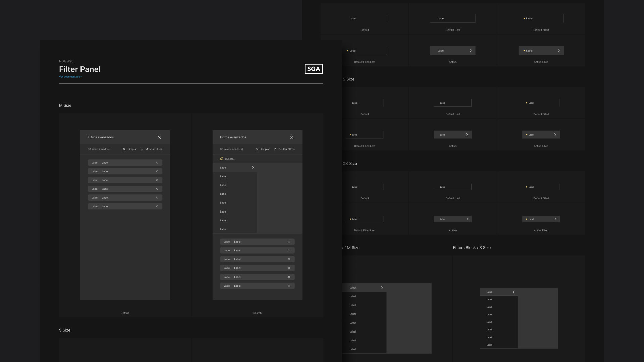The image size is (644, 362).
Task: Click the 00 seleccionado(s) text in the Default panel
Action: [x=99, y=149]
